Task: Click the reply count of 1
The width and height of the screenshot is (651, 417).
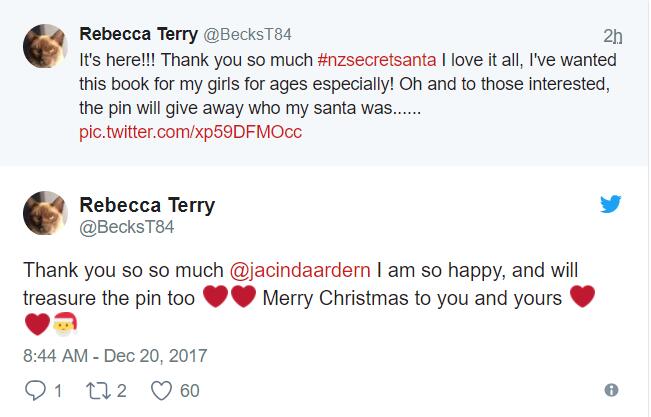Action: pos(57,390)
